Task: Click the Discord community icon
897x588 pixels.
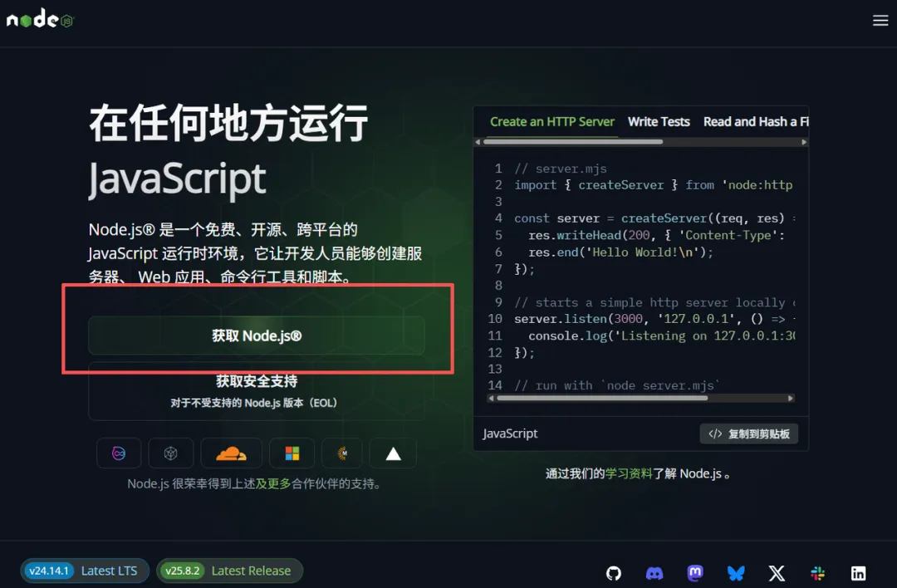Action: coord(654,573)
